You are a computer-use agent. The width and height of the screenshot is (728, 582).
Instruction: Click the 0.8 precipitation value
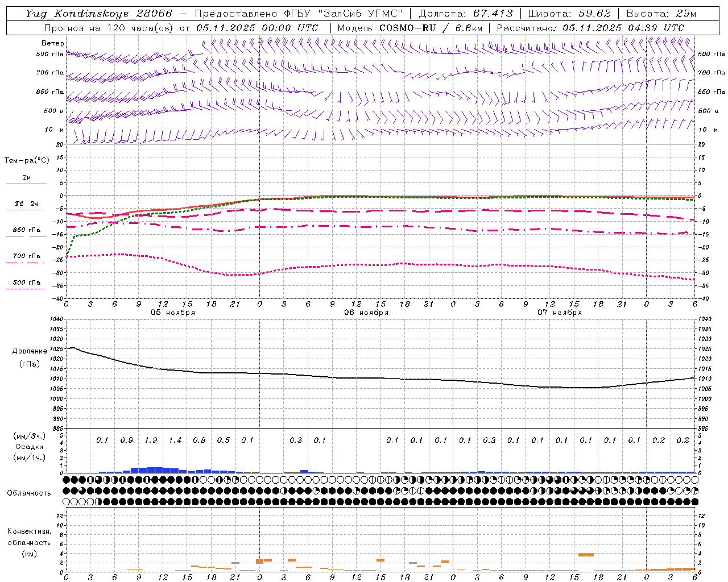[199, 440]
